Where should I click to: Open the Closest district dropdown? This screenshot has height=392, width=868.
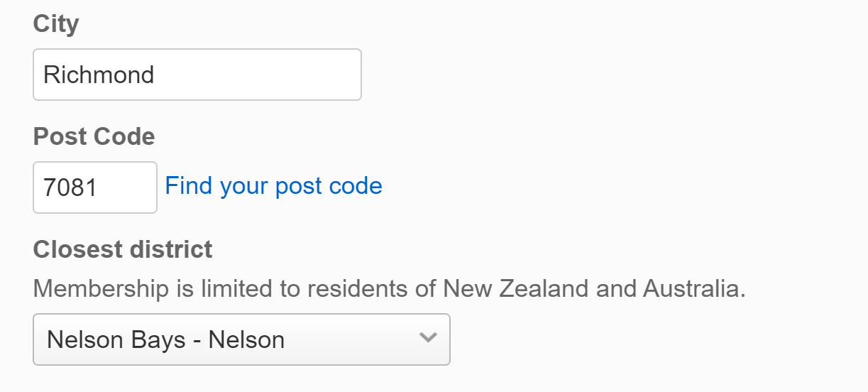click(x=241, y=339)
